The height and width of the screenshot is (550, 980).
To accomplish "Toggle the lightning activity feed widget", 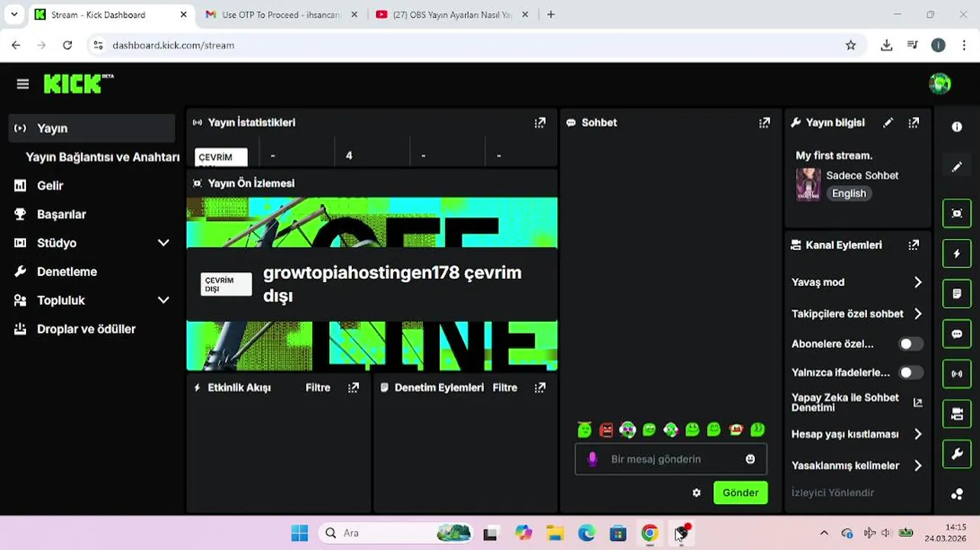I will point(956,254).
